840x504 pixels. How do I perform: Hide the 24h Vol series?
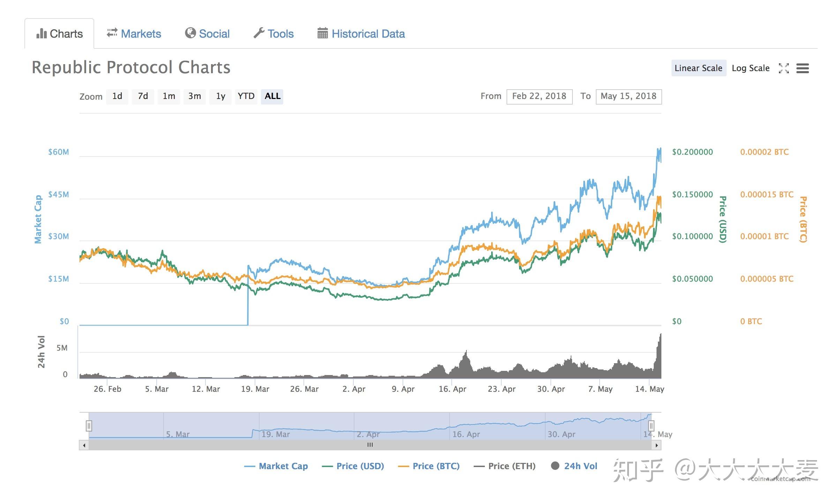[x=580, y=466]
